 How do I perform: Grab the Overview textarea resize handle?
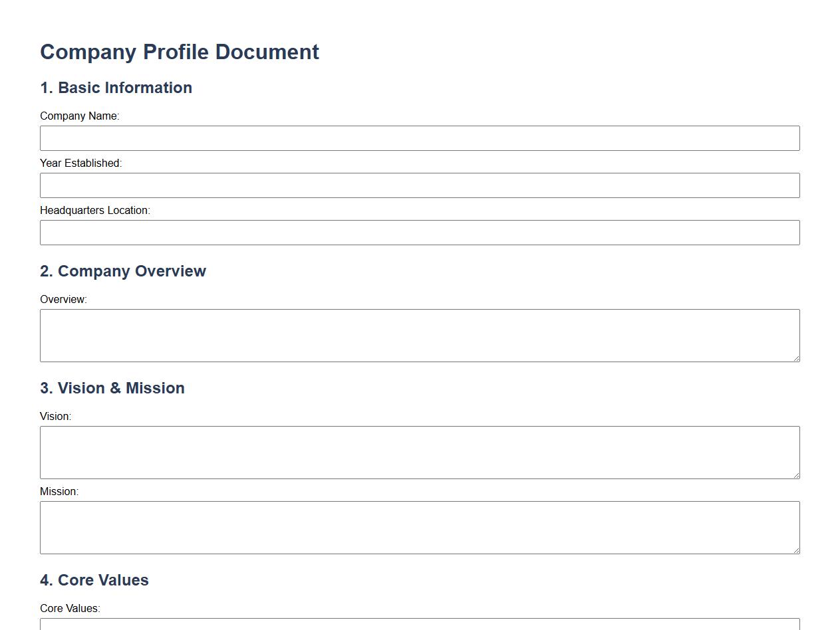[x=795, y=358]
